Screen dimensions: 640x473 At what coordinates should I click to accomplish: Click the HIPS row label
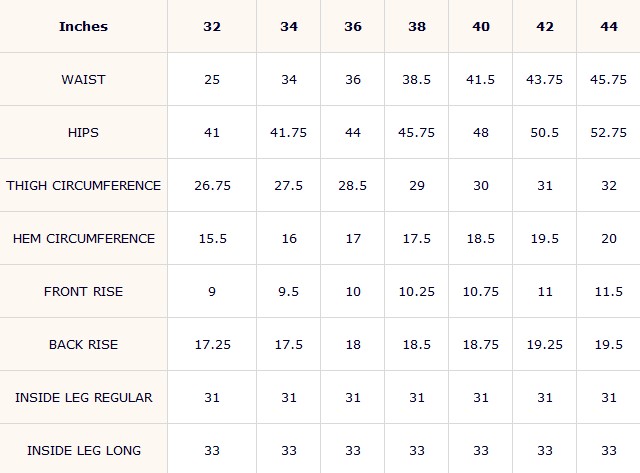pyautogui.click(x=83, y=132)
